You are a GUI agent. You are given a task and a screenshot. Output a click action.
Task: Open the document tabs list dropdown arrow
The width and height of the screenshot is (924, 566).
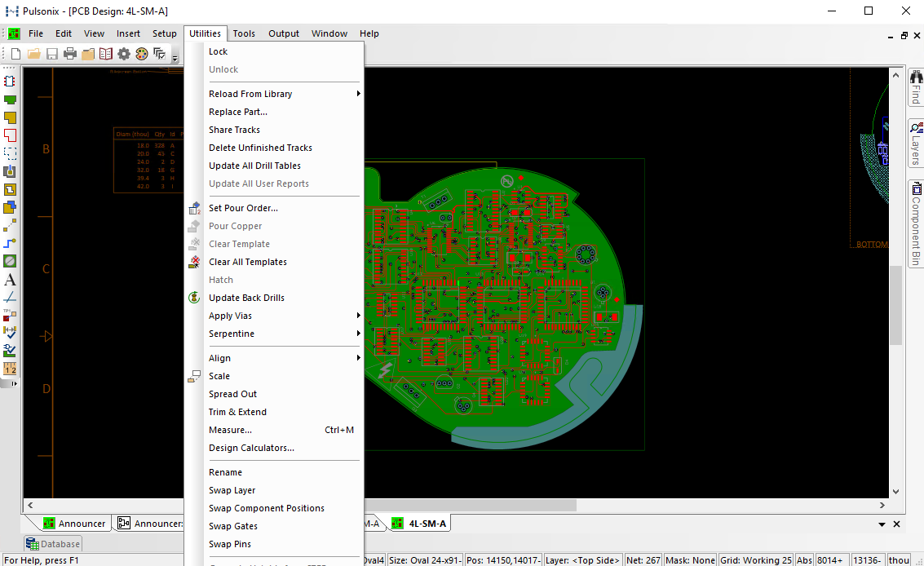pos(882,524)
